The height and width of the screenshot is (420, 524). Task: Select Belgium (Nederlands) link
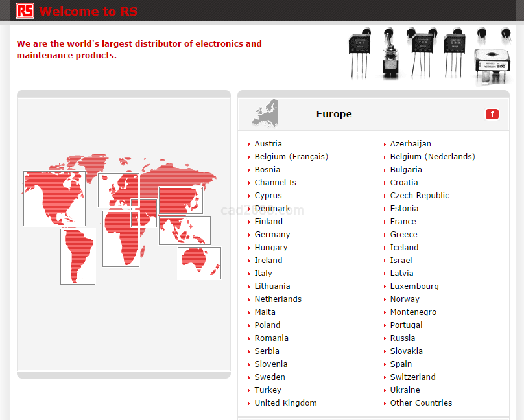(x=432, y=156)
